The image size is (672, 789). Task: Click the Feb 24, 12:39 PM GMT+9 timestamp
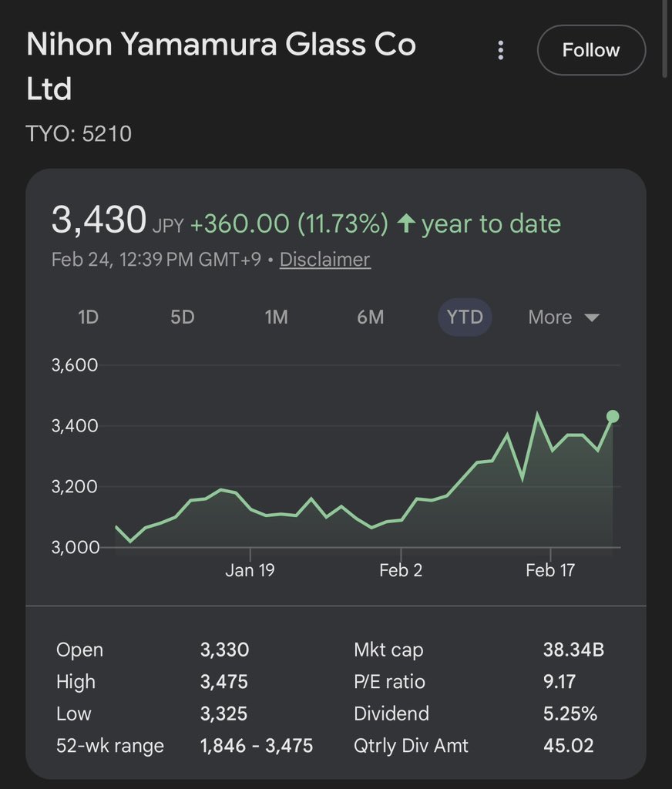click(156, 260)
